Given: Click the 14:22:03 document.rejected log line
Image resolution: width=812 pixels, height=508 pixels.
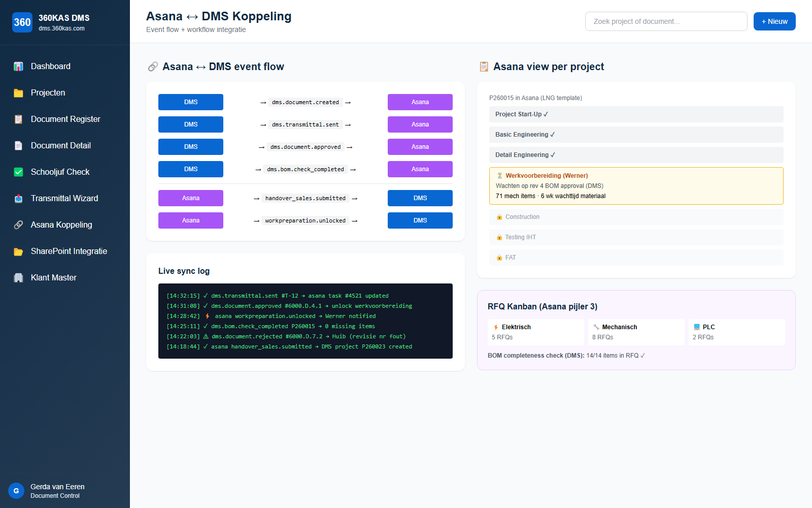Looking at the screenshot, I should pyautogui.click(x=286, y=336).
